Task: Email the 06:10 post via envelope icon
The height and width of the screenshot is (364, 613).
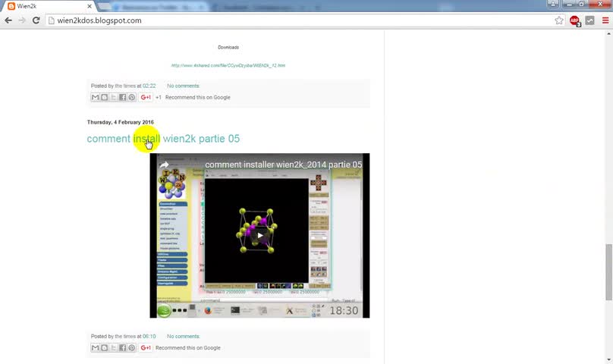Action: click(95, 347)
